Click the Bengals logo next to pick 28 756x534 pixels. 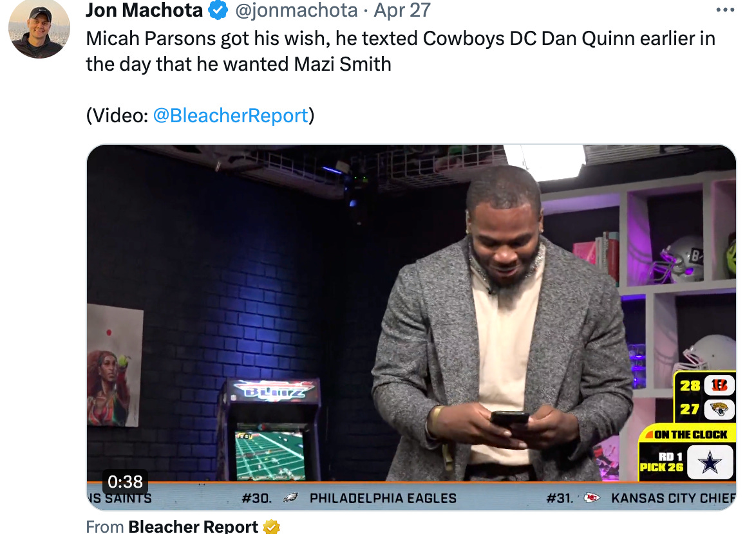pos(719,385)
